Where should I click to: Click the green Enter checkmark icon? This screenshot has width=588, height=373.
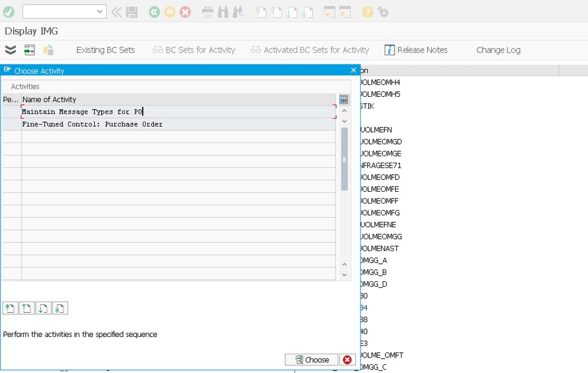[x=9, y=12]
